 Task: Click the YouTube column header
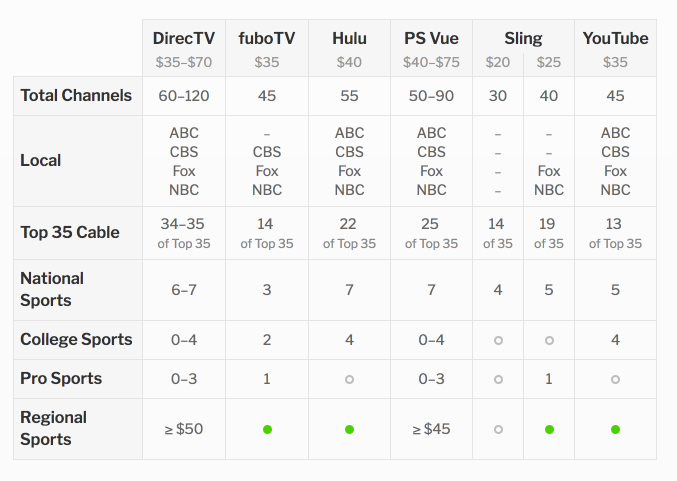615,38
